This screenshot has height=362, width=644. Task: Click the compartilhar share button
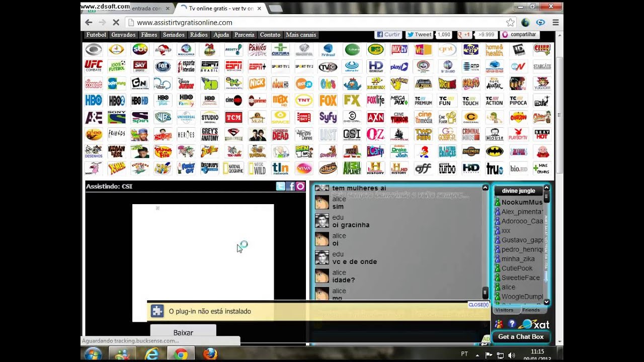click(520, 35)
